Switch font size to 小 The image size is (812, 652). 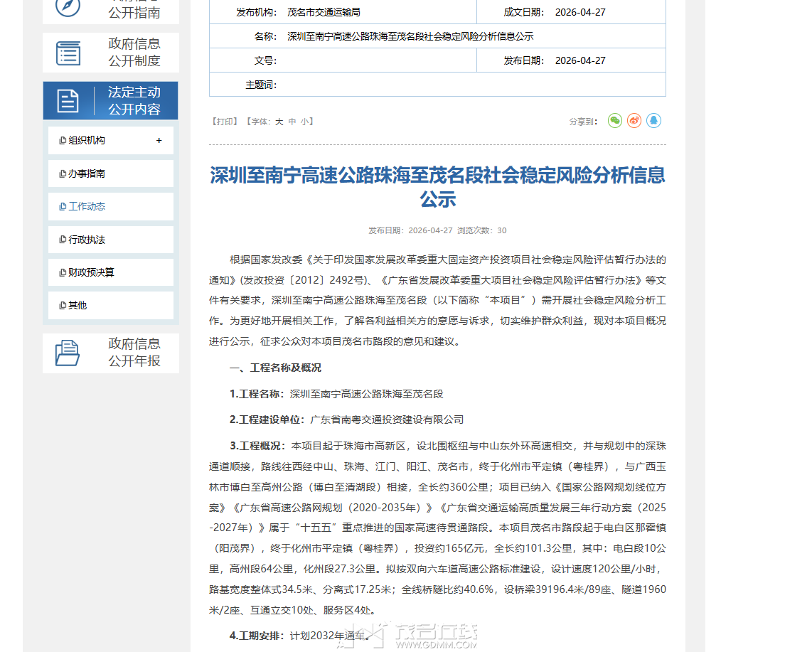306,122
